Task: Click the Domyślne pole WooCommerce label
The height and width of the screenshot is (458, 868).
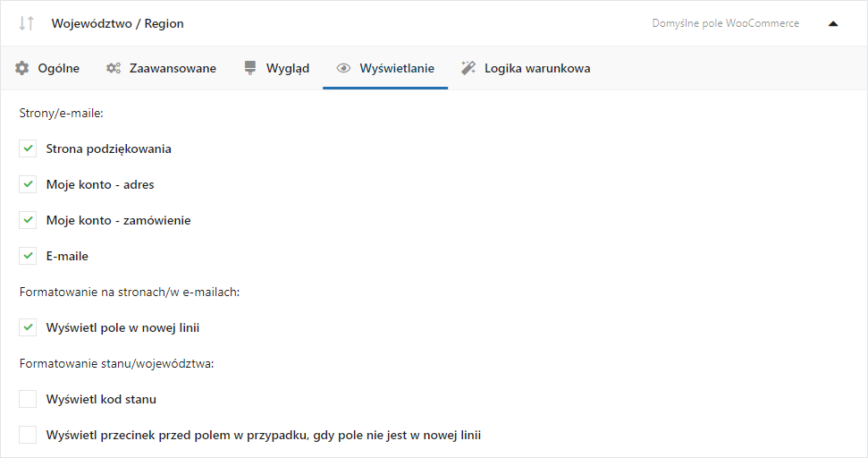Action: pyautogui.click(x=725, y=23)
